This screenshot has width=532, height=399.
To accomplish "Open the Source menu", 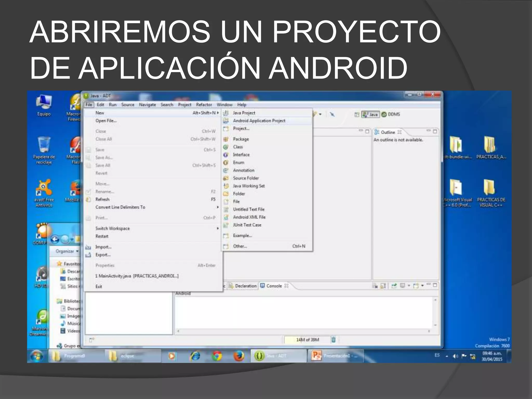I will (128, 105).
